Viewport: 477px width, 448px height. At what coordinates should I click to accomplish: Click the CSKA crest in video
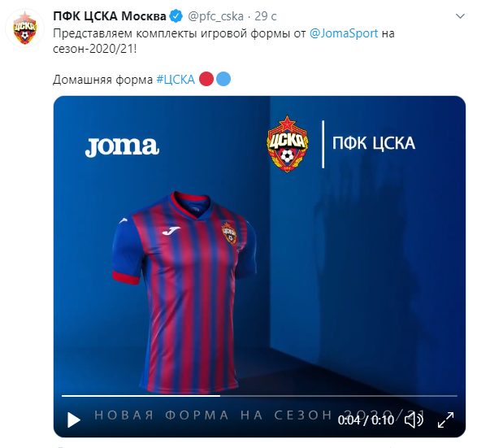(288, 144)
